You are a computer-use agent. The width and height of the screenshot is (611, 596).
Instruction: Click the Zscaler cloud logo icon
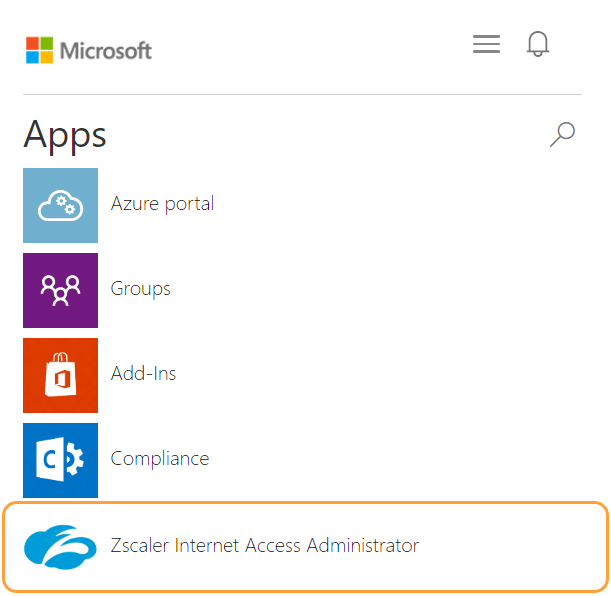tap(60, 547)
